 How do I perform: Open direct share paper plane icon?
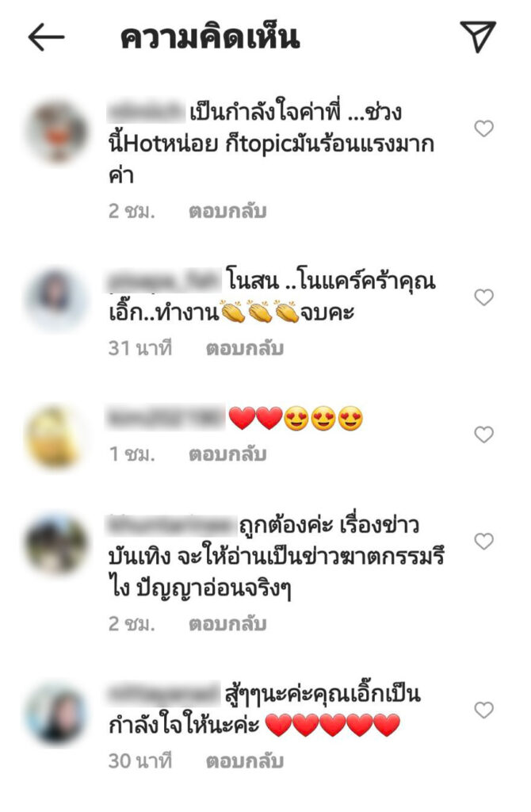[478, 36]
